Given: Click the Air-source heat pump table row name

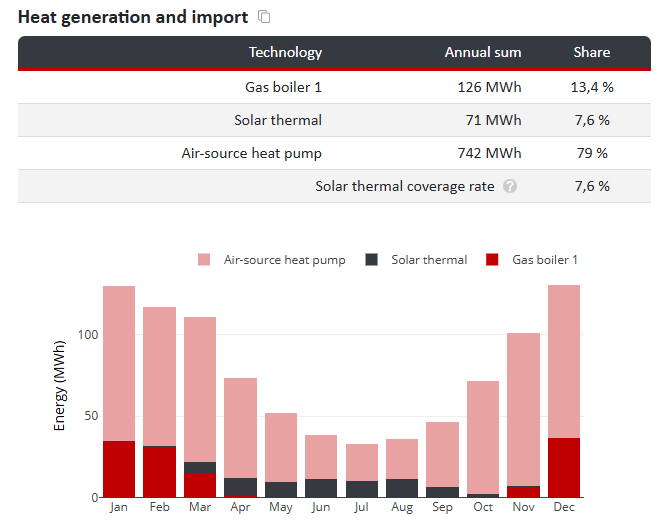Looking at the screenshot, I should point(251,154).
